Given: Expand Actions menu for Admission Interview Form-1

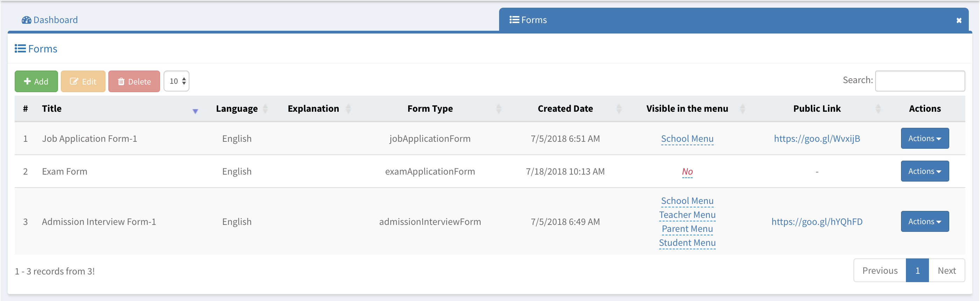Looking at the screenshot, I should 924,222.
